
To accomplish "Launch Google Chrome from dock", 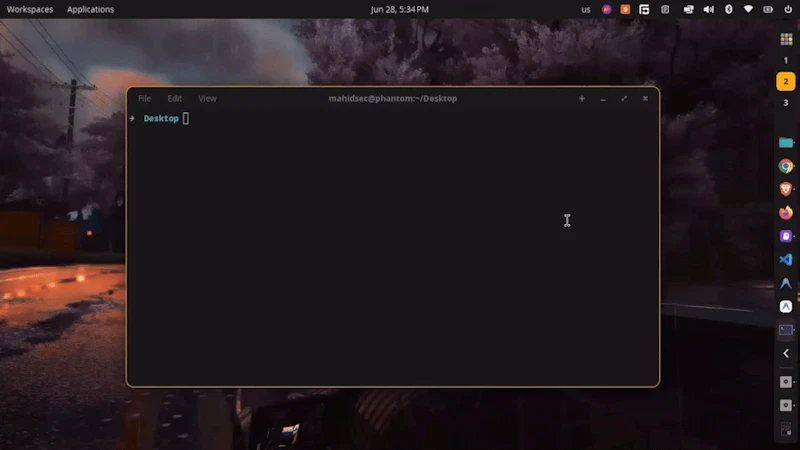I will coord(786,166).
